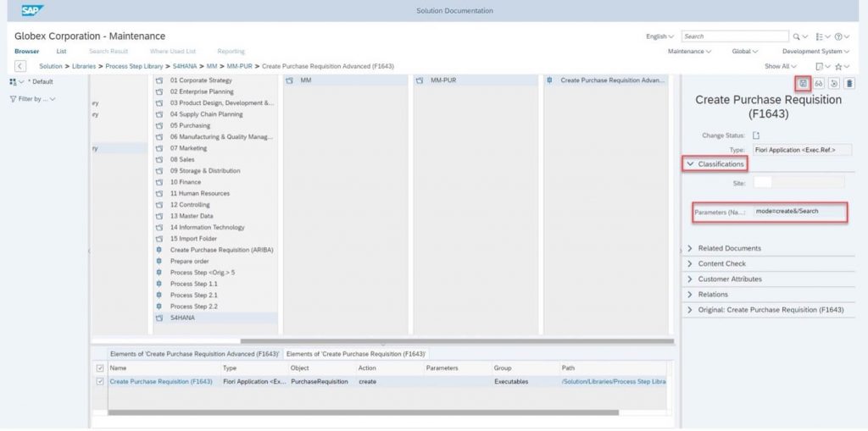Viewport: 868px width, 431px height.
Task: Click the Site input field
Action: coord(798,183)
